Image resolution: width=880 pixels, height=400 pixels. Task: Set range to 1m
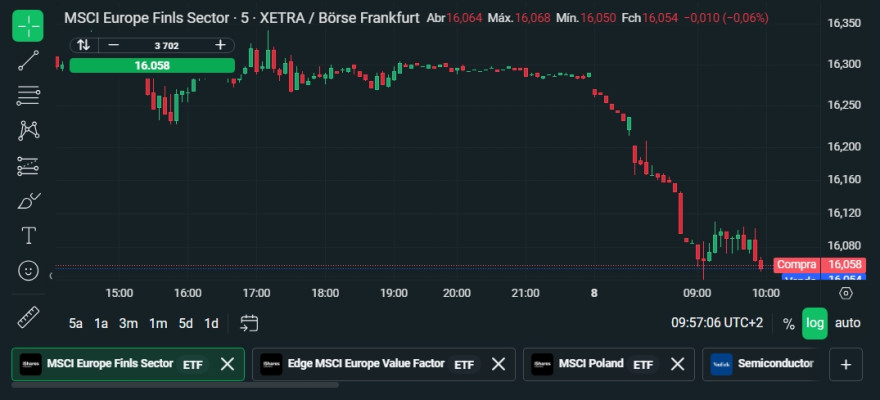158,324
